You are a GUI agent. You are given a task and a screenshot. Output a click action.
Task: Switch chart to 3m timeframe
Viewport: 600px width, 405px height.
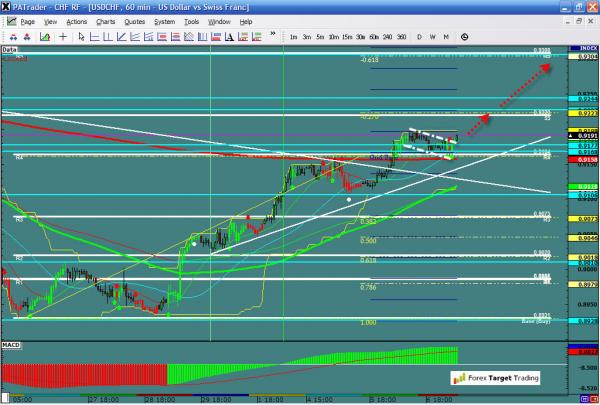[307, 37]
